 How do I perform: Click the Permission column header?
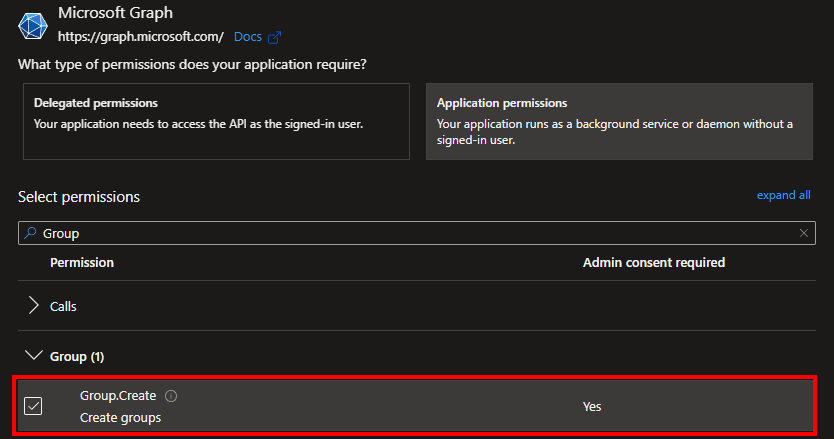coord(82,262)
